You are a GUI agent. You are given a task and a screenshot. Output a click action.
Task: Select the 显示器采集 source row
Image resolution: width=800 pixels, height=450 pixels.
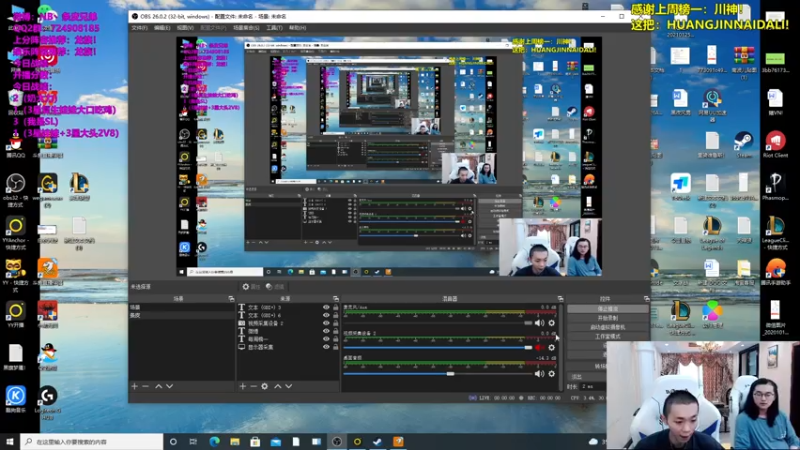pos(286,347)
